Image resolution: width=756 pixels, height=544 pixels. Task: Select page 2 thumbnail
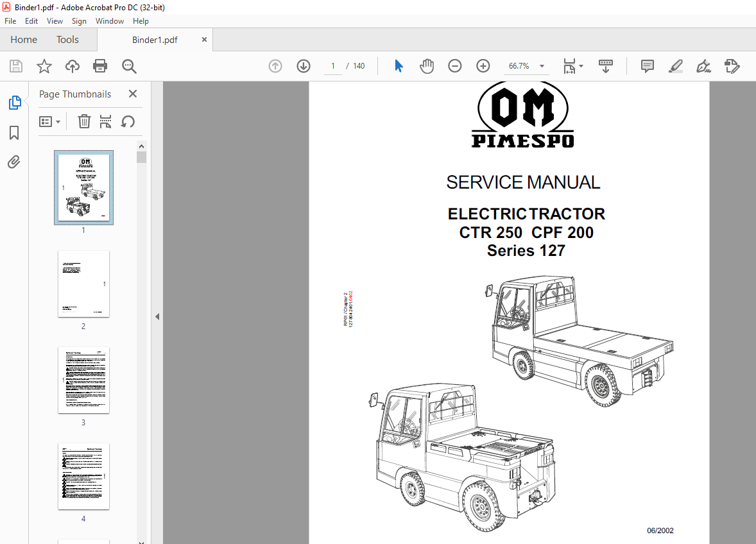84,284
